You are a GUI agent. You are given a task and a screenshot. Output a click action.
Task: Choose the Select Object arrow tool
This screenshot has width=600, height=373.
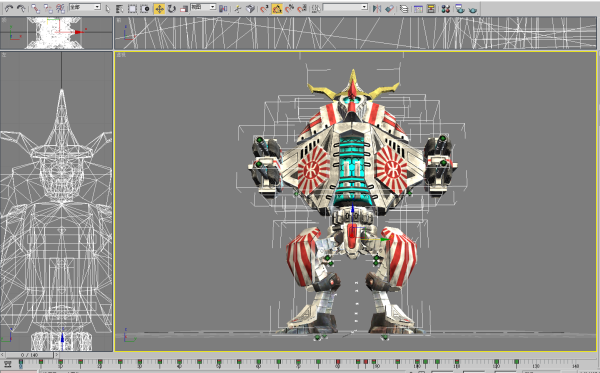(108, 8)
